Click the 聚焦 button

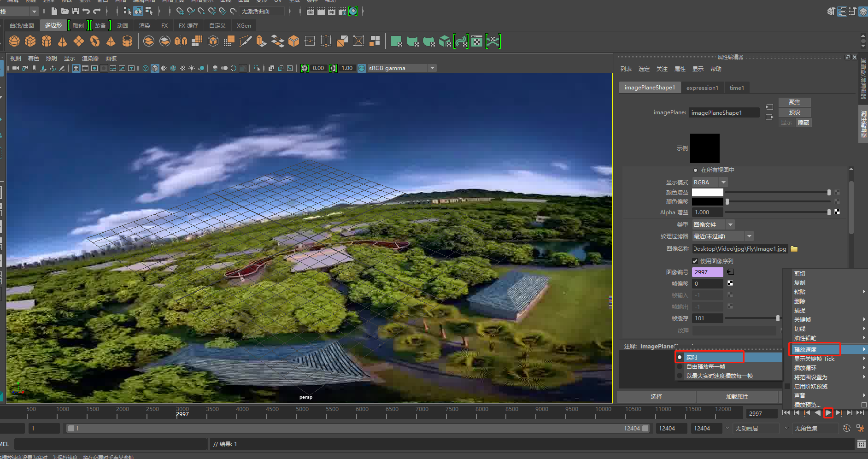794,102
